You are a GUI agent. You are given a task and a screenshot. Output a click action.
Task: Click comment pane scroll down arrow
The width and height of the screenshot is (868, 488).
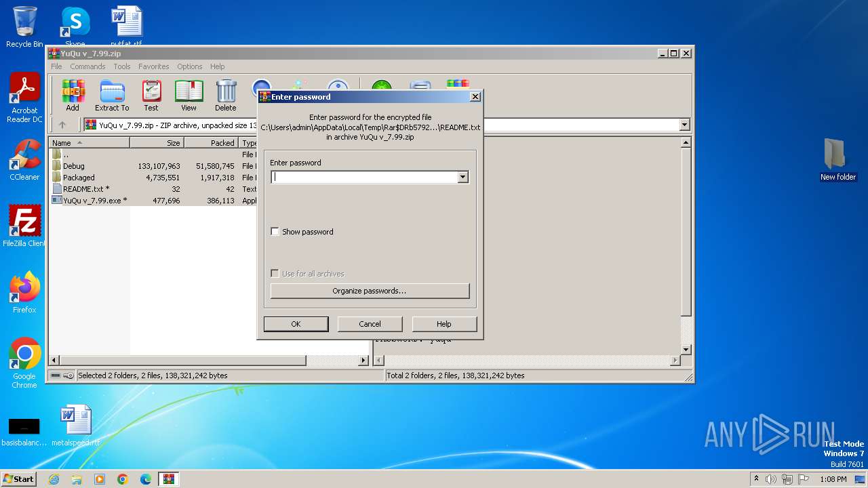(x=686, y=350)
